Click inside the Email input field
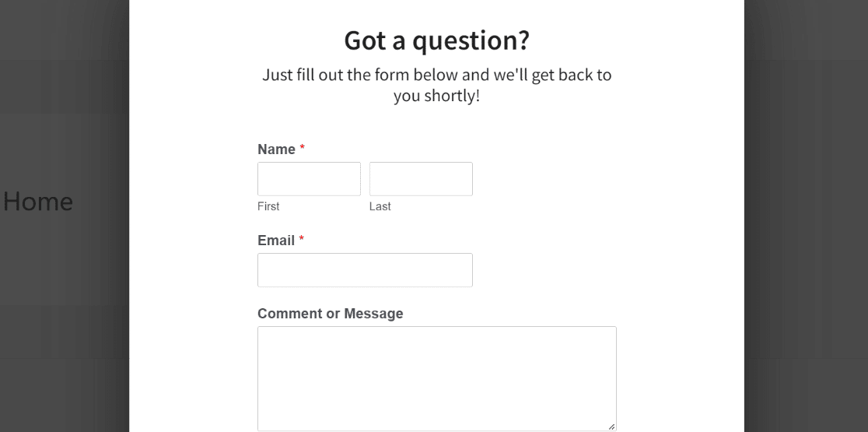 tap(365, 270)
